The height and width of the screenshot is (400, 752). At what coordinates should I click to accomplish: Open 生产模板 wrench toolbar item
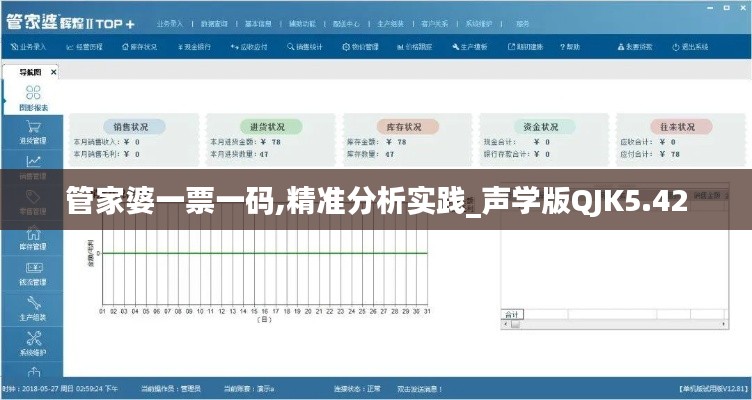pos(470,47)
